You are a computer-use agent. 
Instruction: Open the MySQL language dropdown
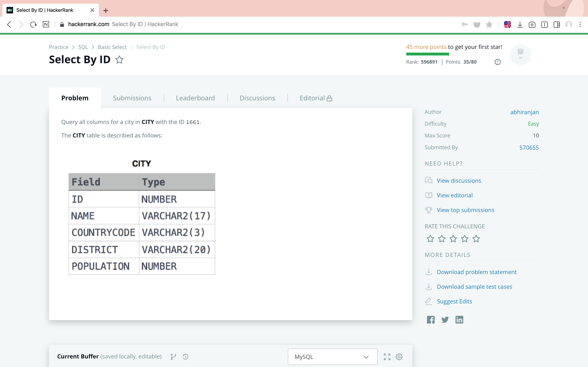tap(332, 357)
